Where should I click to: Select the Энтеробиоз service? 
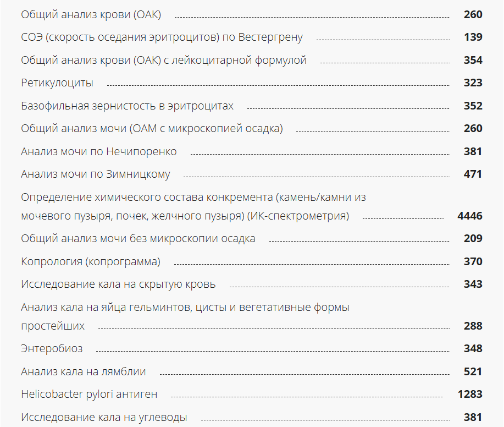pos(52,349)
